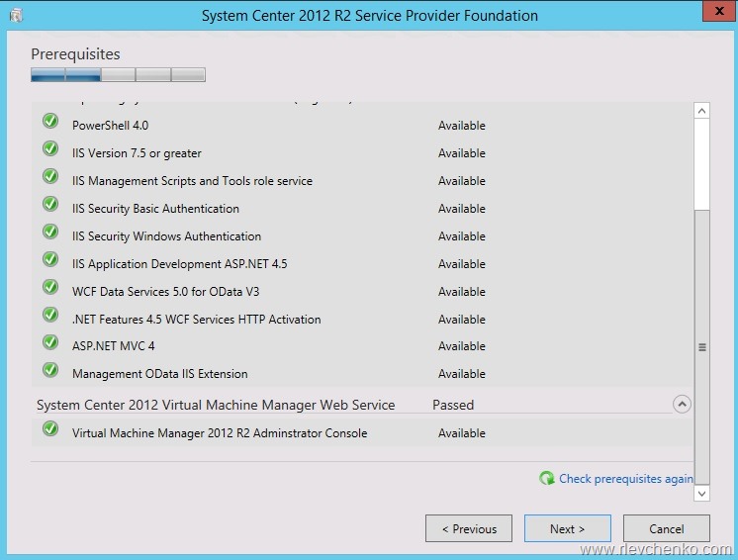The image size is (738, 560).
Task: Click the check icon next to IIS Version 7.5
Action: 50,148
